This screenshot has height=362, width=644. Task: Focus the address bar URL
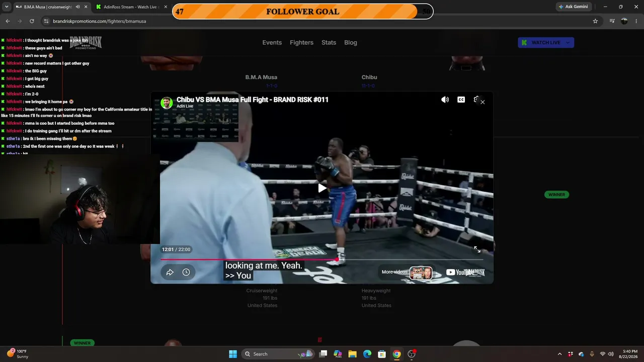pyautogui.click(x=100, y=21)
